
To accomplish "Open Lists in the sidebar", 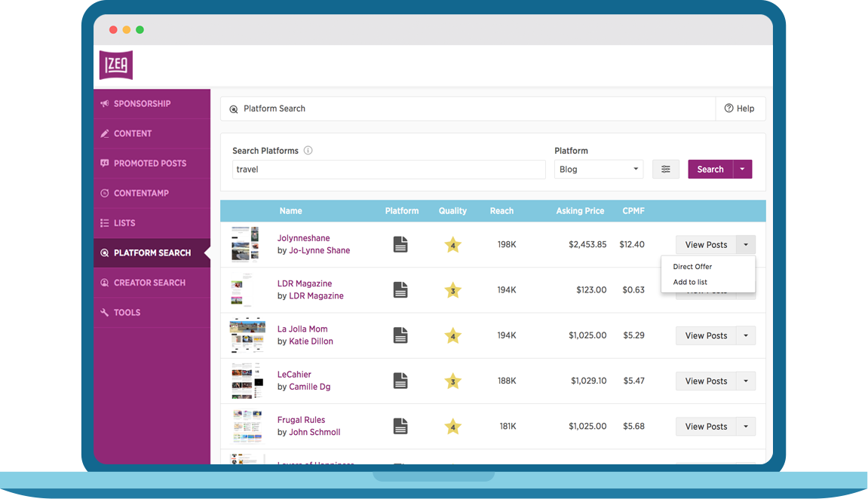I will 152,223.
